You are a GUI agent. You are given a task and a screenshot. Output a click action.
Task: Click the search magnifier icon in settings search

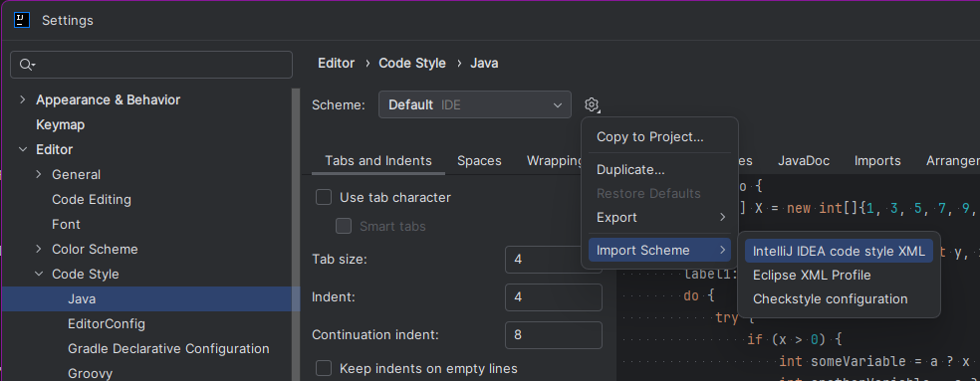(x=27, y=65)
